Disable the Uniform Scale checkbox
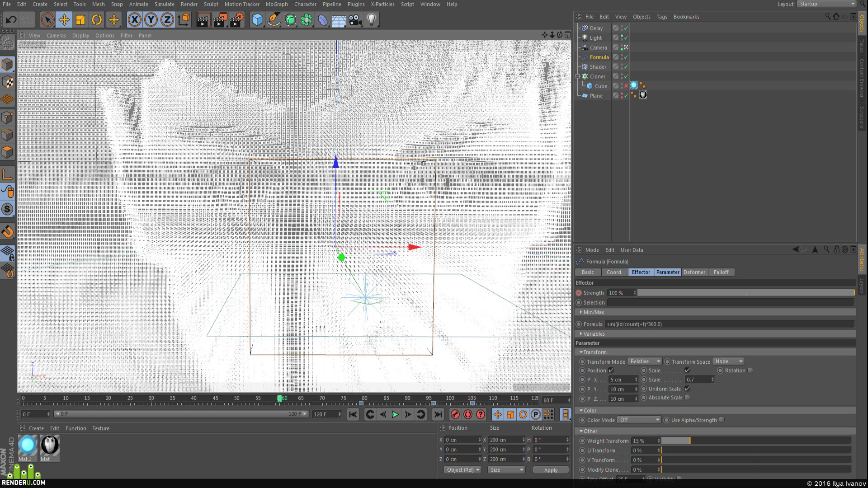868x488 pixels. [687, 389]
